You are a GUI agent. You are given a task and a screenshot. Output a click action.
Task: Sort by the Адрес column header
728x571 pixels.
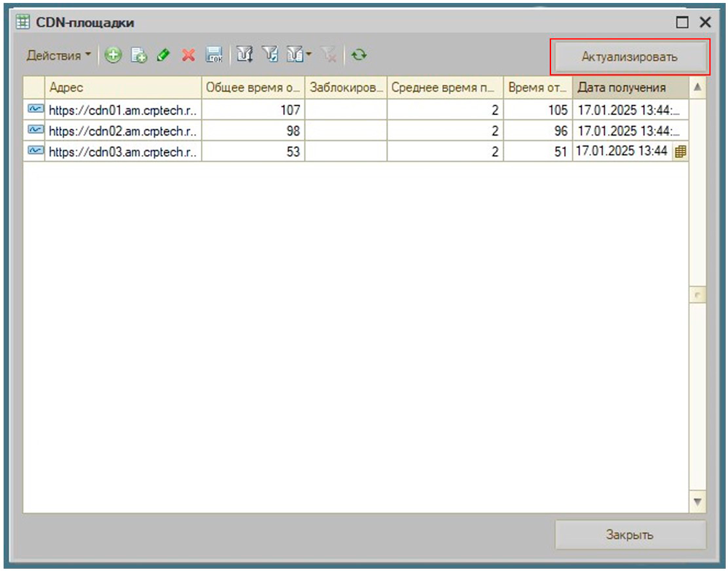[x=123, y=87]
